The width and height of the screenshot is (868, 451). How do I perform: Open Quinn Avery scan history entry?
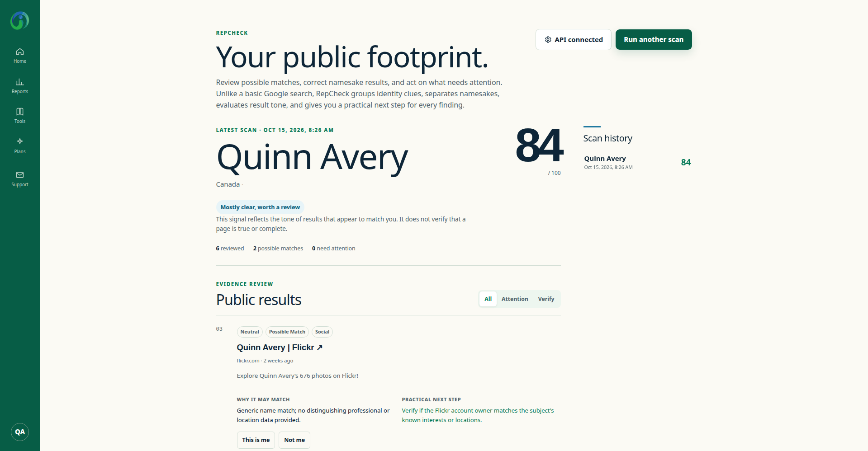pyautogui.click(x=638, y=162)
